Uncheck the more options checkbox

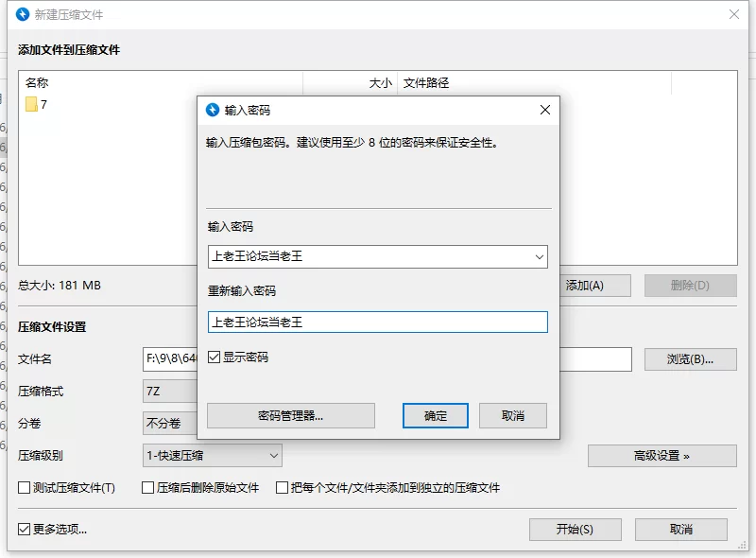[25, 530]
